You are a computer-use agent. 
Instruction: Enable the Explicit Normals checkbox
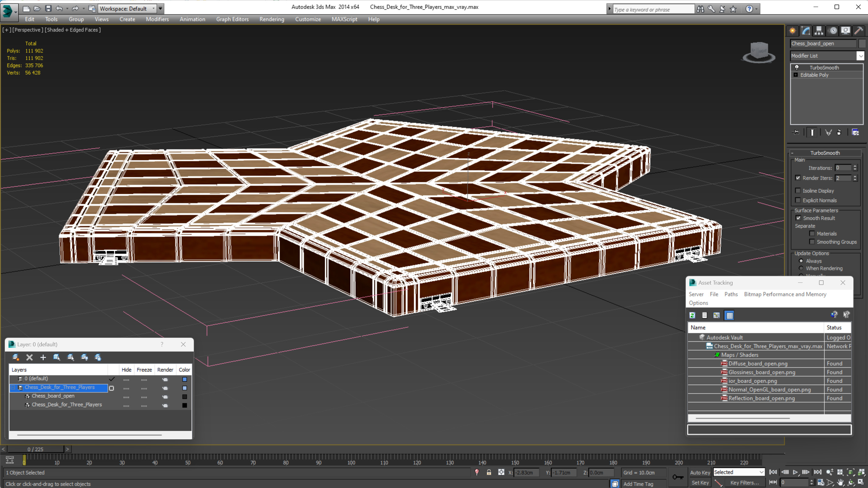click(798, 200)
